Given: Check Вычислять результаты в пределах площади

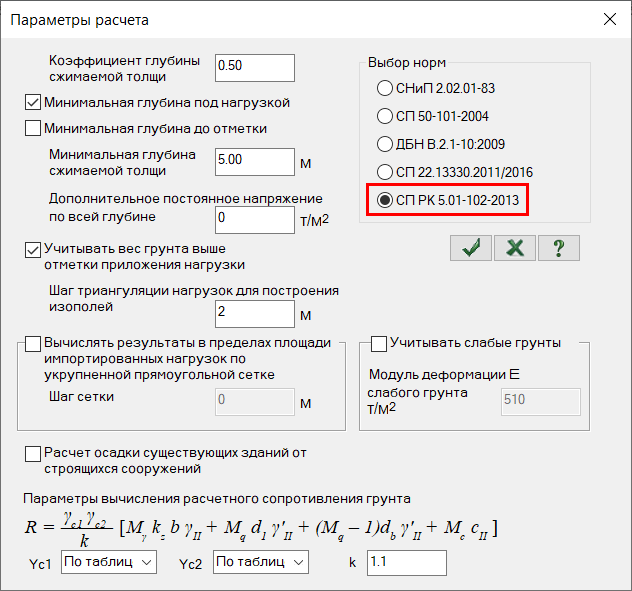Looking at the screenshot, I should (x=33, y=343).
